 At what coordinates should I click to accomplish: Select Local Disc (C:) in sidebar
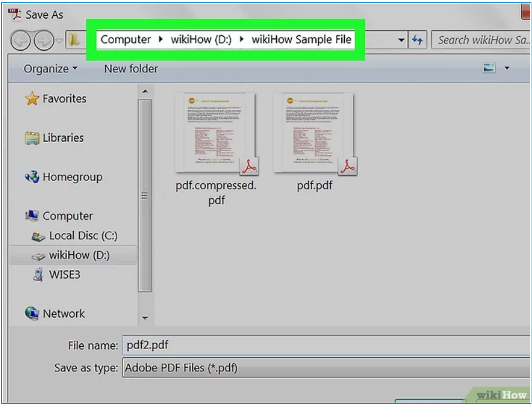click(84, 236)
